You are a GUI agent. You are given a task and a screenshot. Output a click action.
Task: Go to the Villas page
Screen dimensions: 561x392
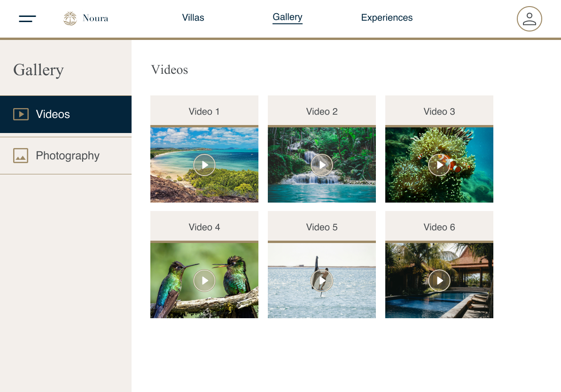point(193,18)
